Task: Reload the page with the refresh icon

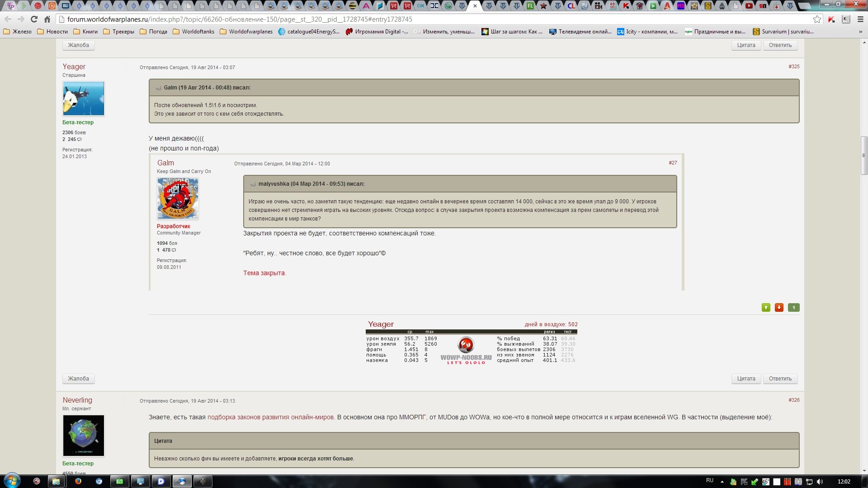Action: click(x=34, y=19)
